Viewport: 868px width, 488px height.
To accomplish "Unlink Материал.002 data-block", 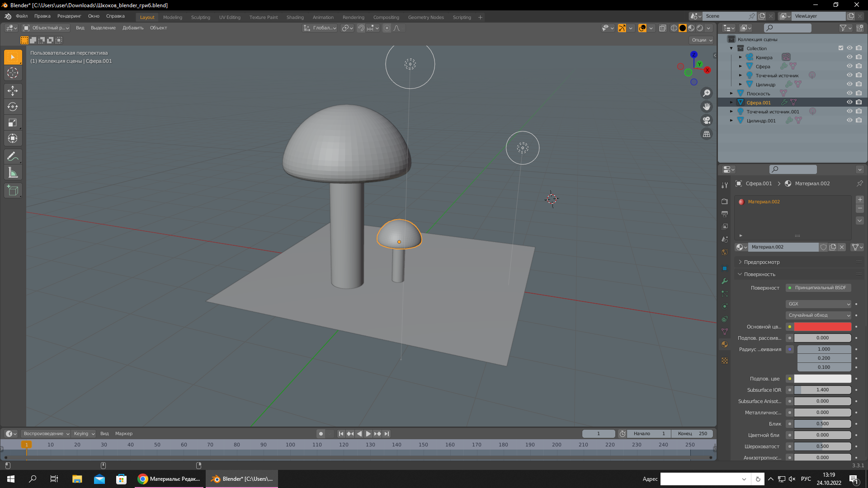I will coord(842,247).
